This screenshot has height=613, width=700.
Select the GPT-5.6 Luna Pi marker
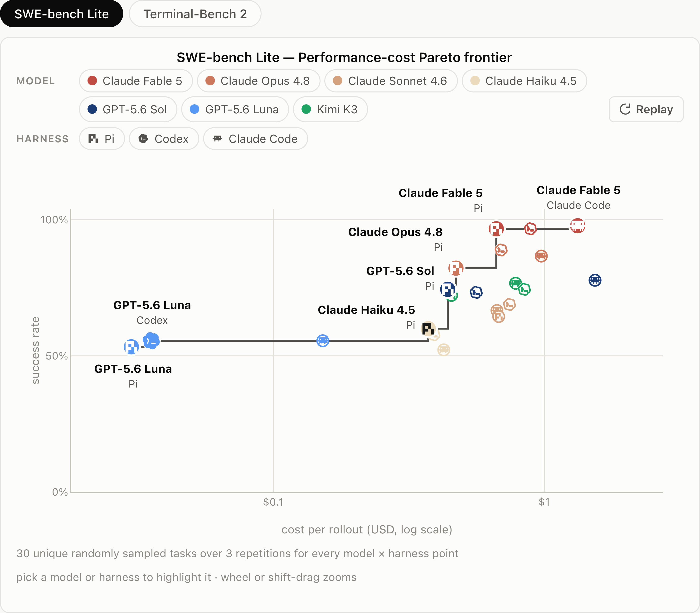pos(131,347)
